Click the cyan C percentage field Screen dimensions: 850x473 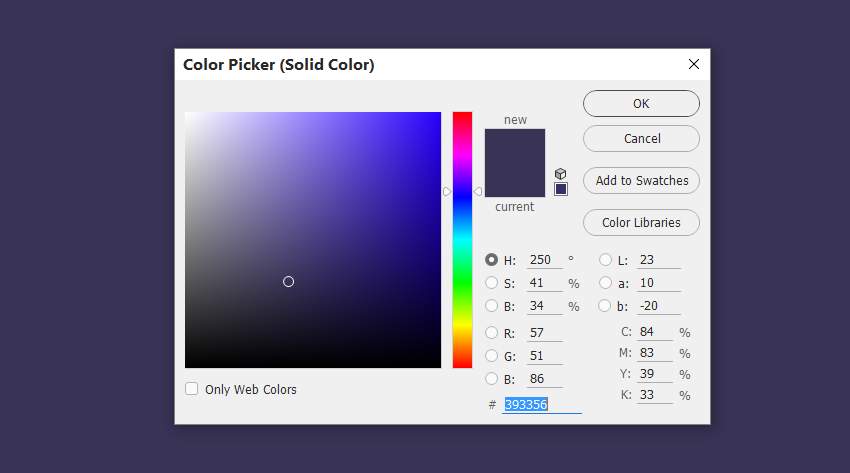point(656,332)
